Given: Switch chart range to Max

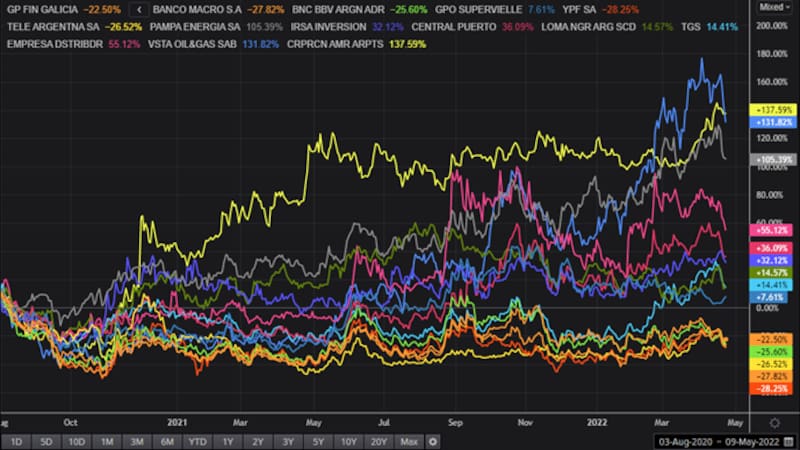Looking at the screenshot, I should click(x=409, y=441).
